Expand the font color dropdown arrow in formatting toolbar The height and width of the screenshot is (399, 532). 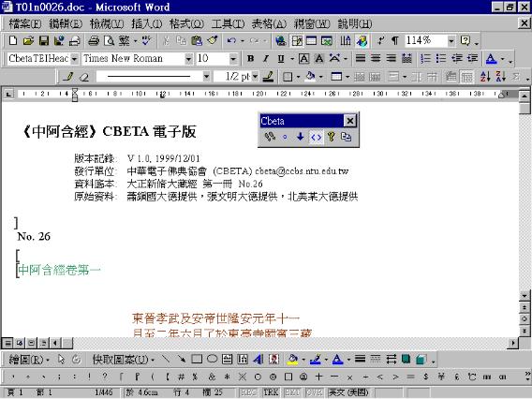pyautogui.click(x=502, y=59)
